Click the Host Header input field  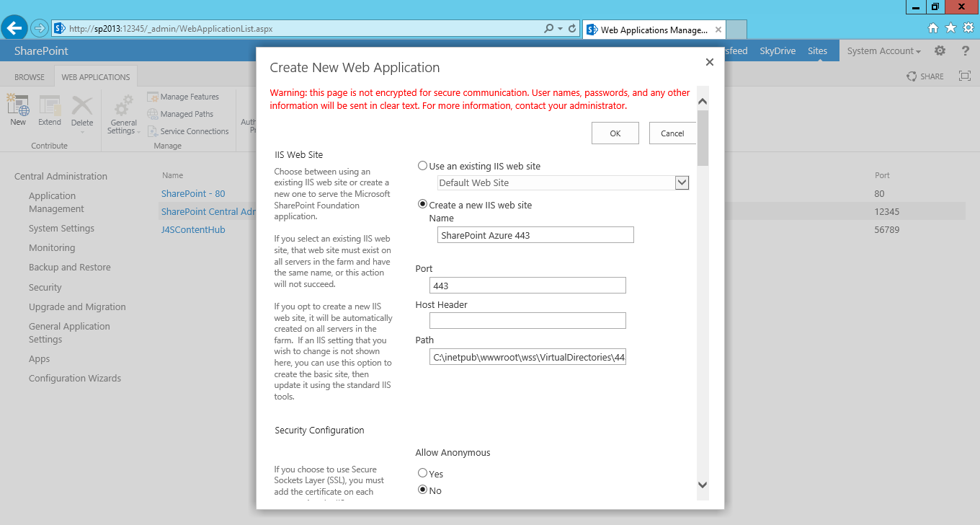click(x=527, y=321)
